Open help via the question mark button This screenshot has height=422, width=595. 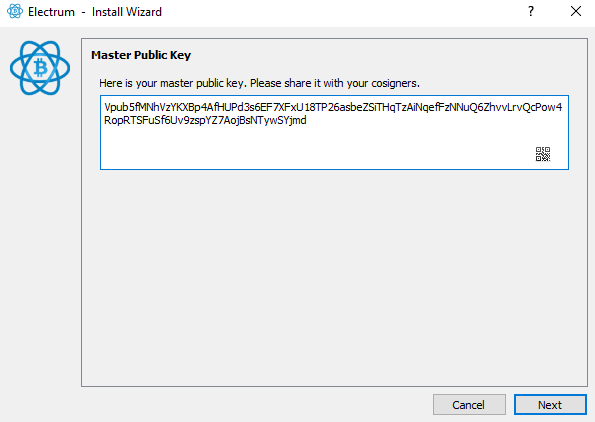tap(531, 11)
